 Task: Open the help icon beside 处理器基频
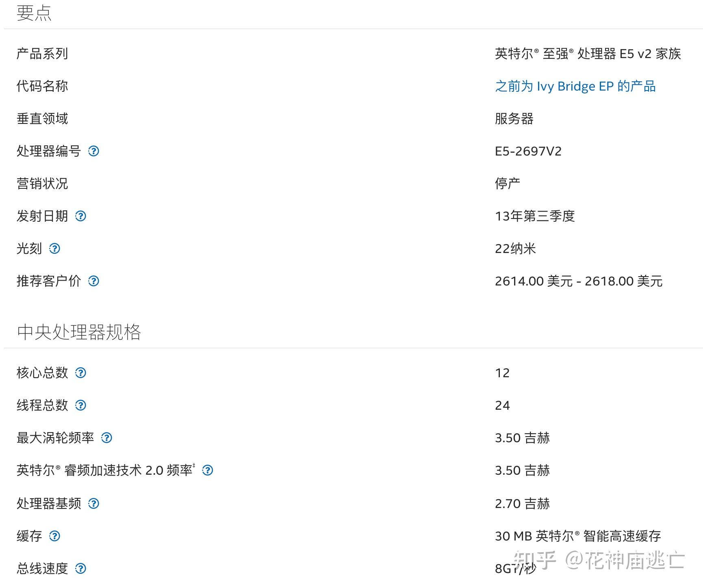point(94,504)
